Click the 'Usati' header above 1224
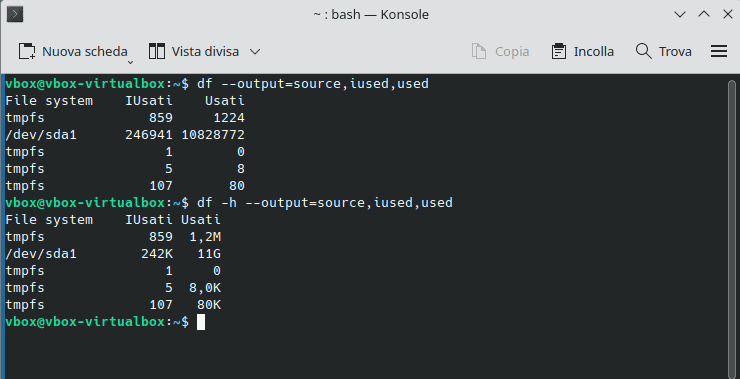The image size is (740, 379). (x=225, y=101)
